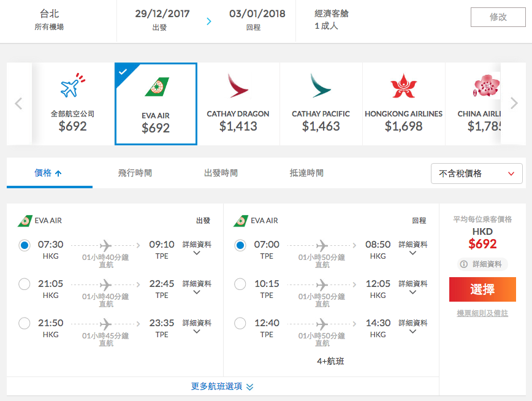Select the 12:40 TPE return flight

(240, 323)
